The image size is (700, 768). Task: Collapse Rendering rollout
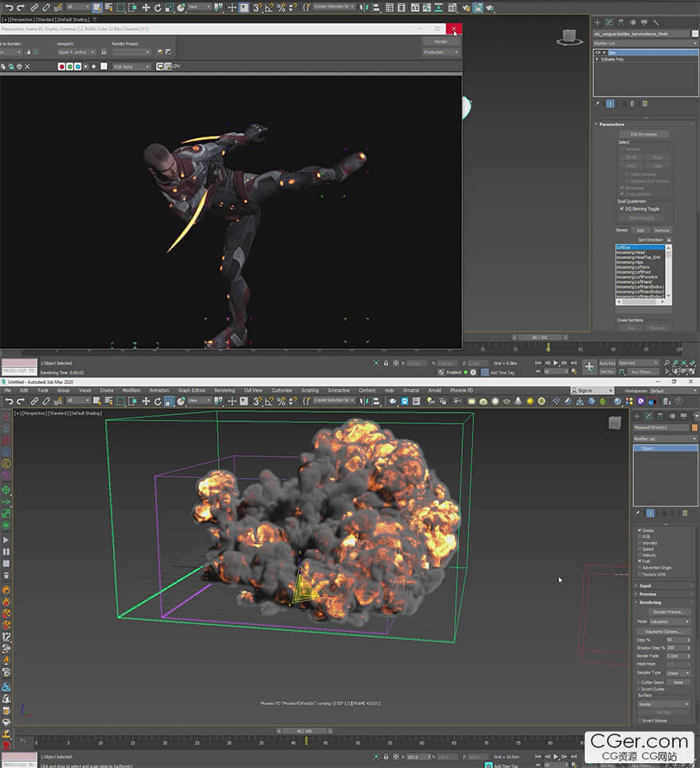click(x=665, y=603)
